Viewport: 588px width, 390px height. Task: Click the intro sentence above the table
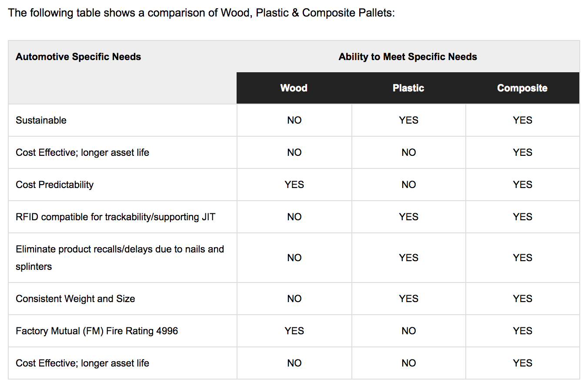click(201, 13)
